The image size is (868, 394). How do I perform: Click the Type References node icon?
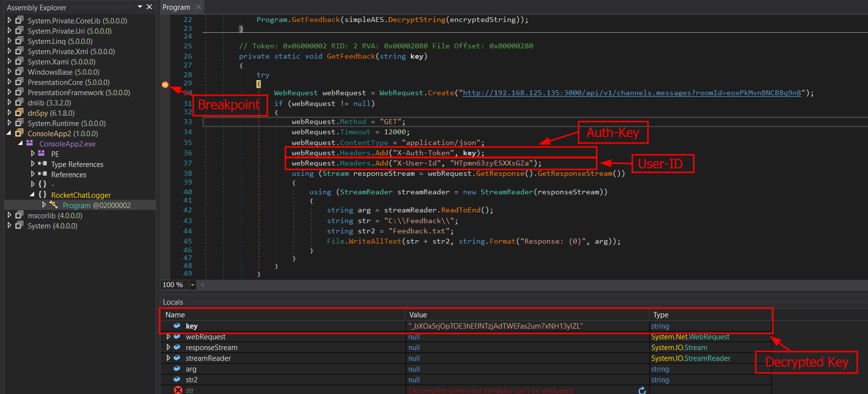coord(42,164)
